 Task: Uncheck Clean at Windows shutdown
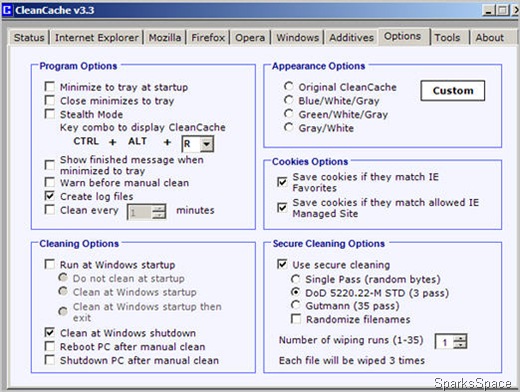50,332
